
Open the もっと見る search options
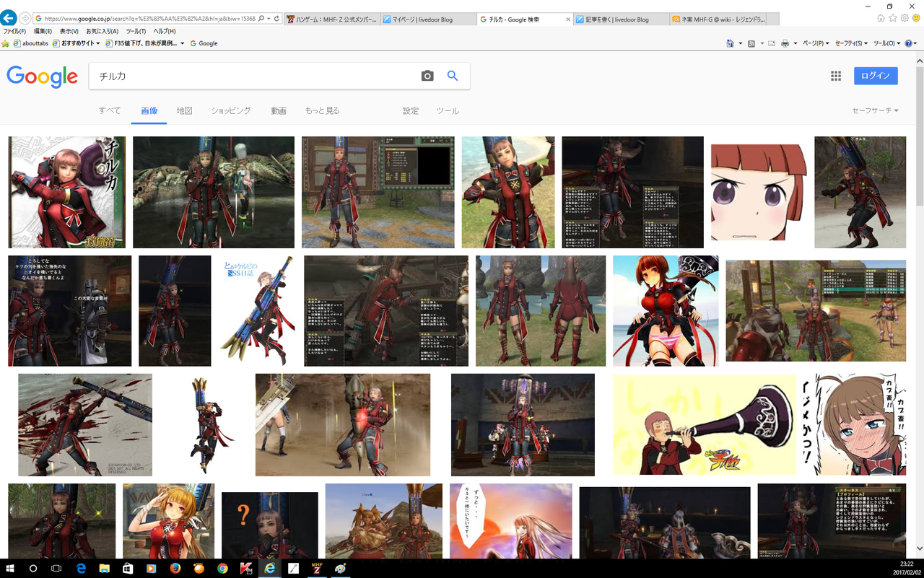click(x=322, y=111)
